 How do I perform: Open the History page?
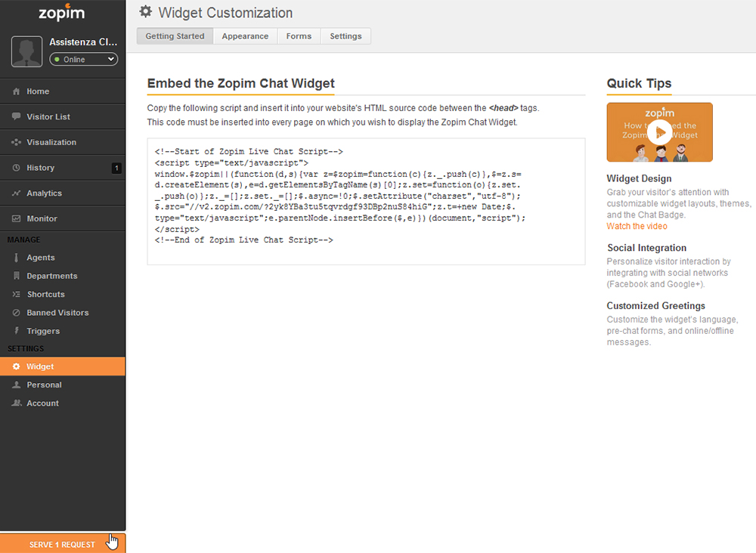(x=63, y=168)
